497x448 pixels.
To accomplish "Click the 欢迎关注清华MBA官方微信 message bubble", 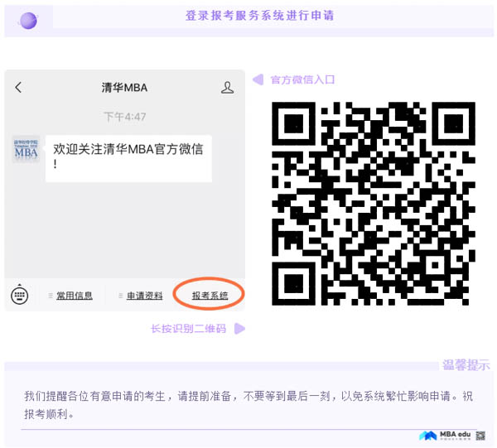I will coord(128,158).
